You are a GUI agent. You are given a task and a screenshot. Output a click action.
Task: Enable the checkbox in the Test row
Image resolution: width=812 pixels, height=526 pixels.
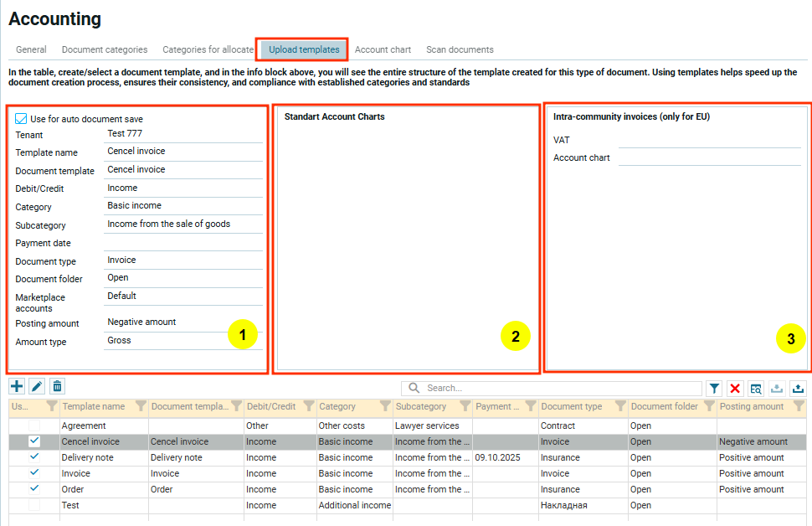34,505
